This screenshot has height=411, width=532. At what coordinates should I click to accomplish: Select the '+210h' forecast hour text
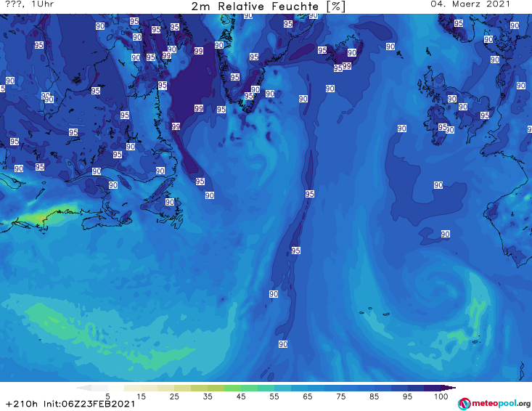22,404
